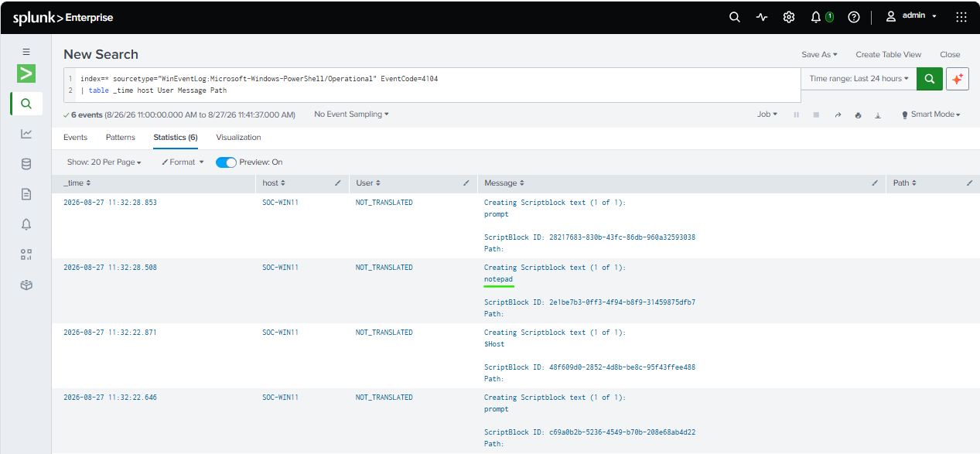Click timestamp 2026-08-27 11:32:28.508
This screenshot has width=980, height=454.
pyautogui.click(x=110, y=268)
